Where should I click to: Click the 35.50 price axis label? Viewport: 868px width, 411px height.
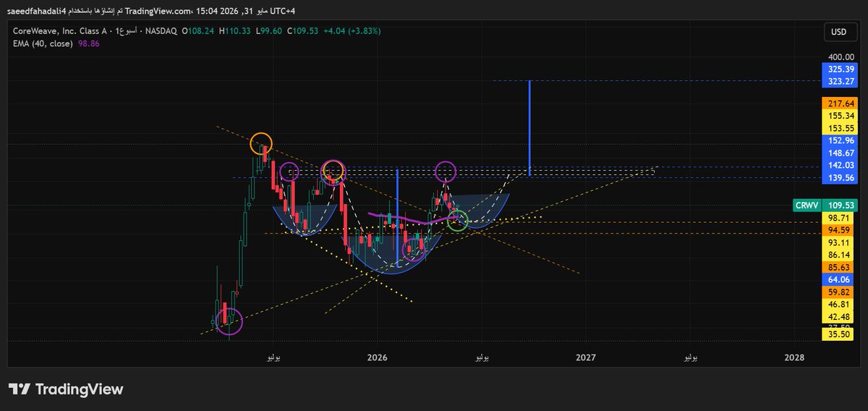[x=838, y=335]
